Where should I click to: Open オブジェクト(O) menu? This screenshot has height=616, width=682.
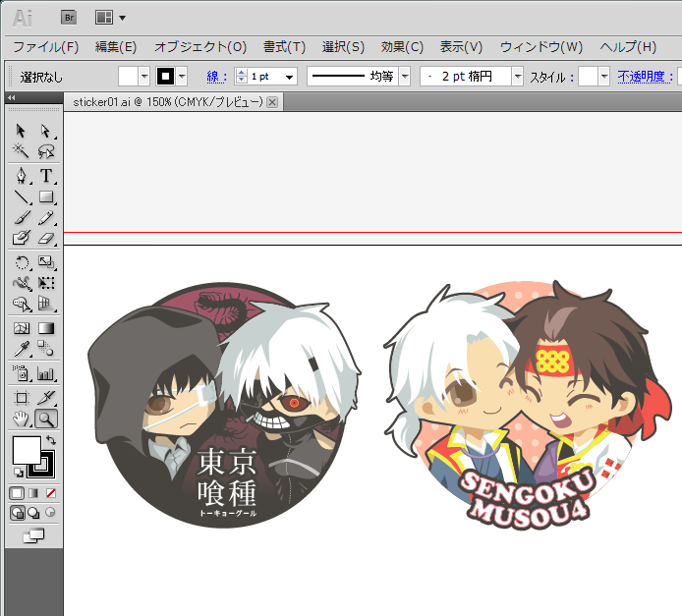200,46
